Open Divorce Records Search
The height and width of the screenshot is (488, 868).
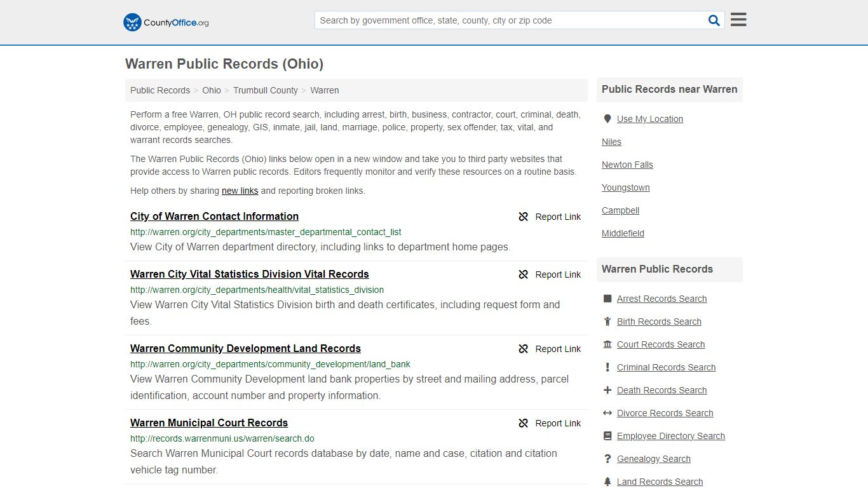pyautogui.click(x=665, y=413)
